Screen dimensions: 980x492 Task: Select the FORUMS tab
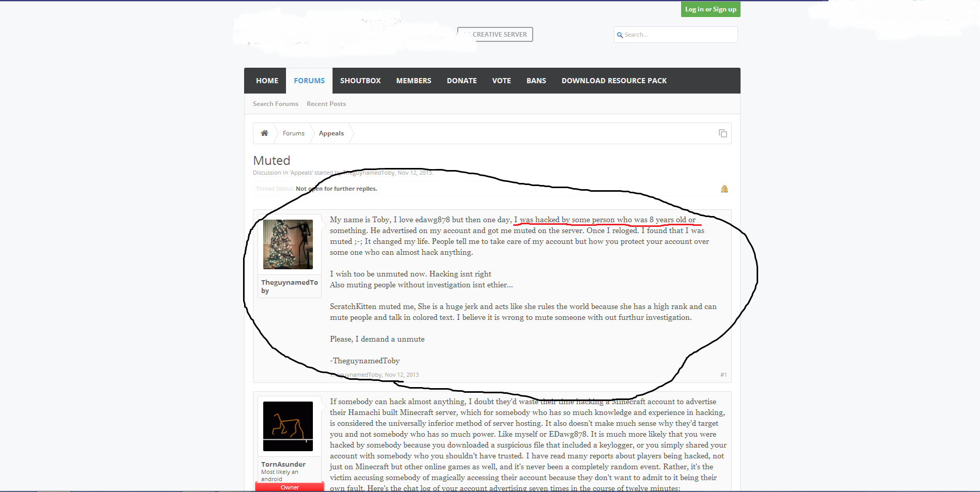(x=309, y=81)
